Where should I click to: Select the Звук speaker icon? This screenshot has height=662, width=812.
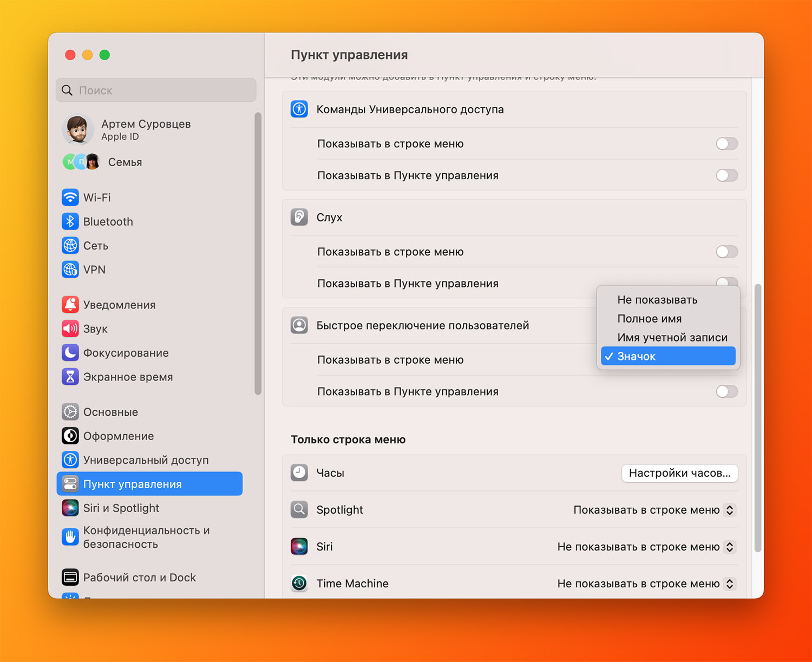[x=70, y=329]
